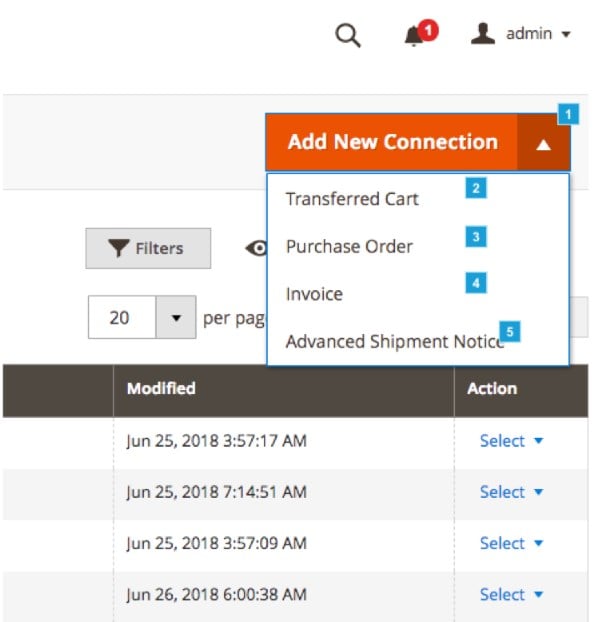Collapse the Add New Connection arrow
The image size is (594, 622).
coord(544,143)
